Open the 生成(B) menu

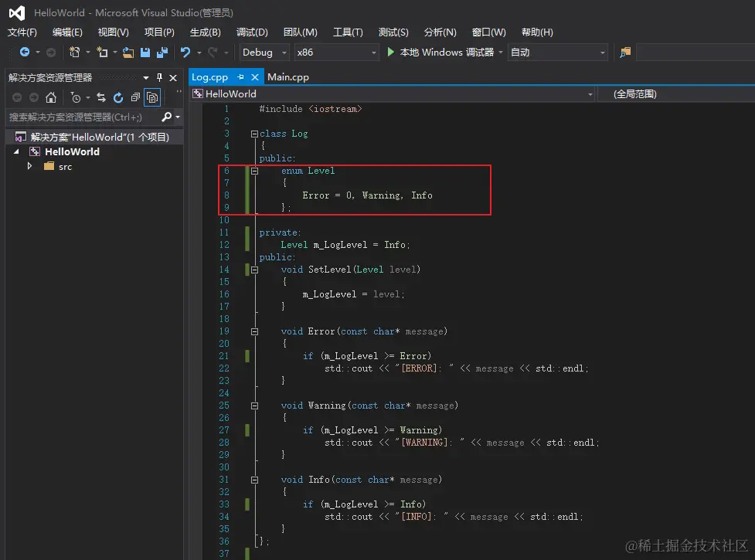[205, 32]
